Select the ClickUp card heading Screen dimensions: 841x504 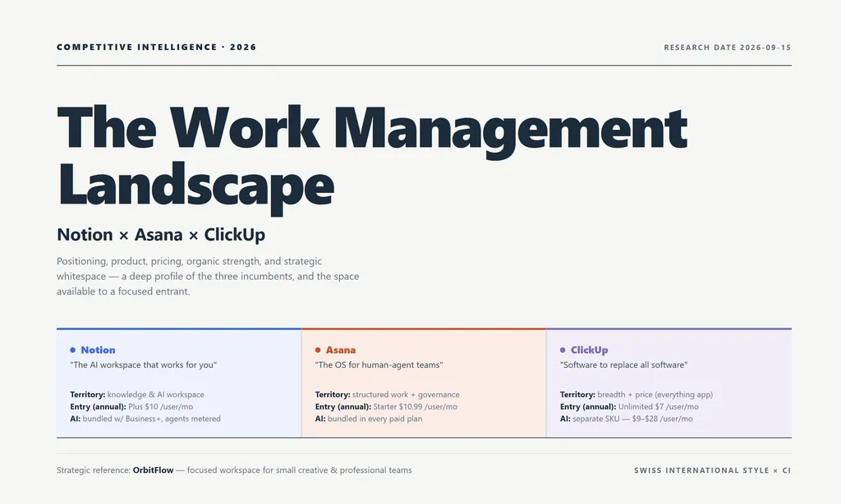coord(589,351)
